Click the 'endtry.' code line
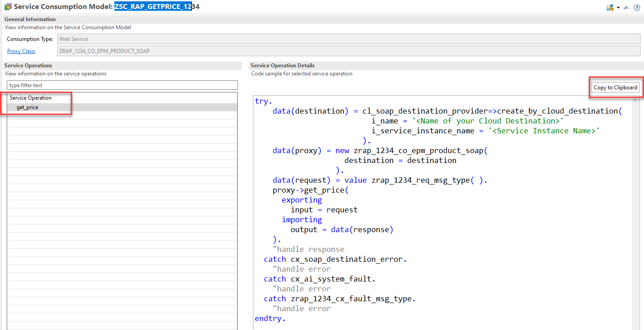This screenshot has height=330, width=644. tap(270, 319)
